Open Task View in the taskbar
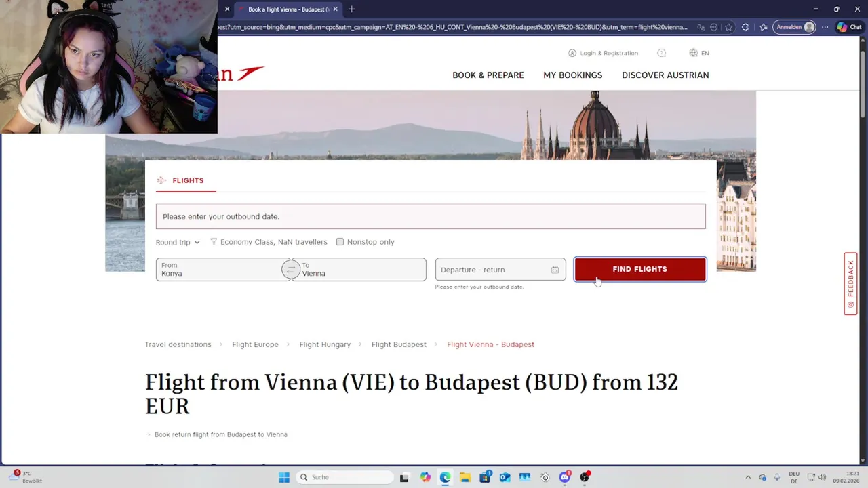This screenshot has height=488, width=868. 404,477
